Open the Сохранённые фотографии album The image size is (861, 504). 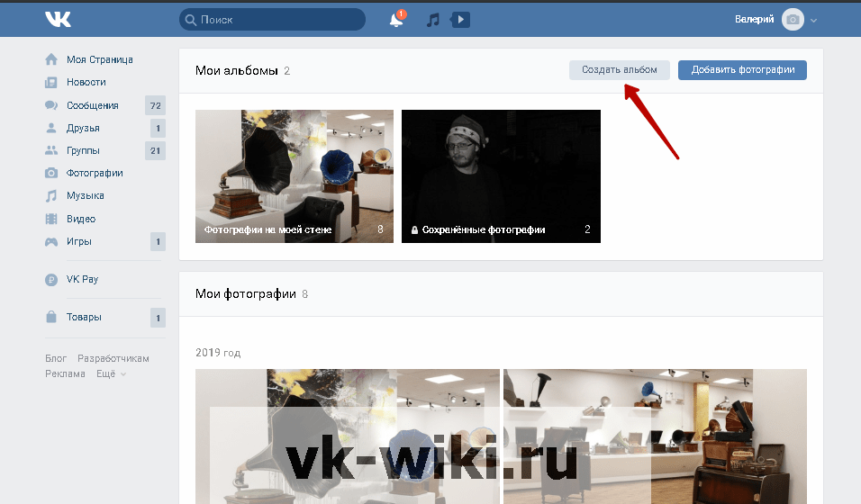tap(501, 176)
